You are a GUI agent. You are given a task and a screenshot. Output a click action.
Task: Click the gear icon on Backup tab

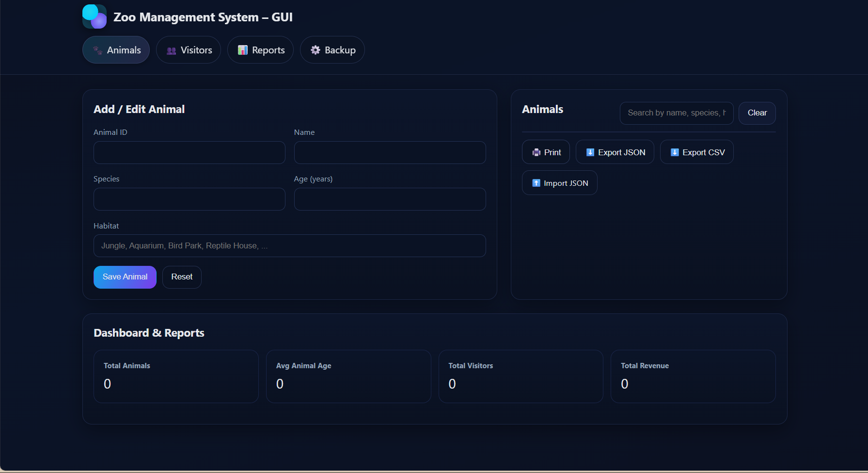tap(316, 50)
